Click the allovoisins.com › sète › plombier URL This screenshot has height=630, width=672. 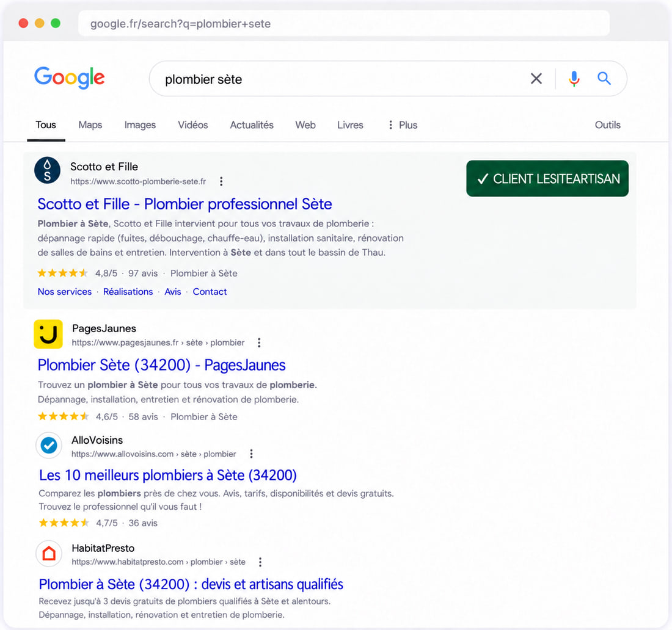[154, 454]
